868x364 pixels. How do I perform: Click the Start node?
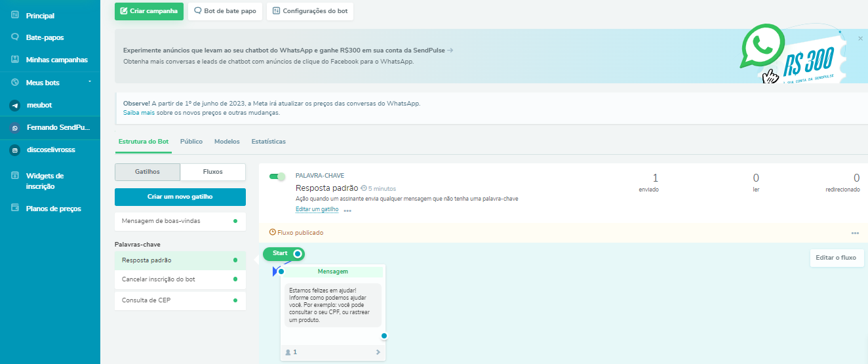pyautogui.click(x=283, y=253)
